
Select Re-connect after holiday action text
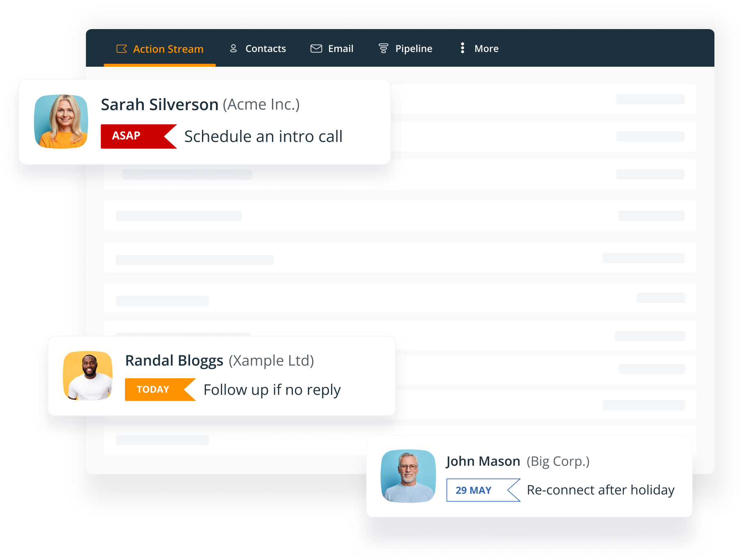pos(600,490)
